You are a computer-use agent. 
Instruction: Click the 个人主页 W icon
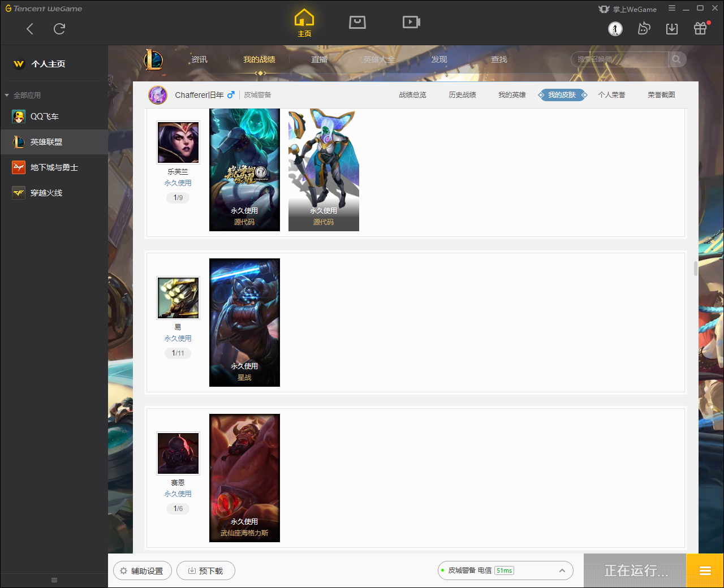(x=19, y=64)
